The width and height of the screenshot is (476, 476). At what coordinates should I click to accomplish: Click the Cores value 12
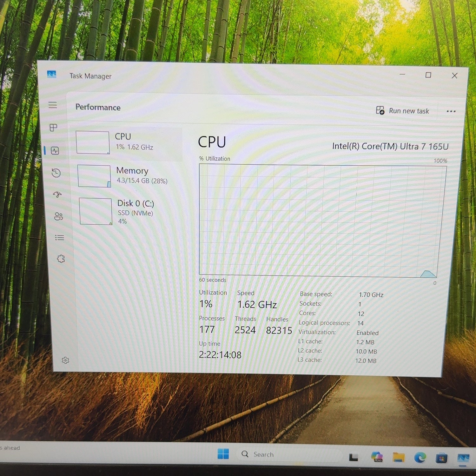[x=361, y=314]
